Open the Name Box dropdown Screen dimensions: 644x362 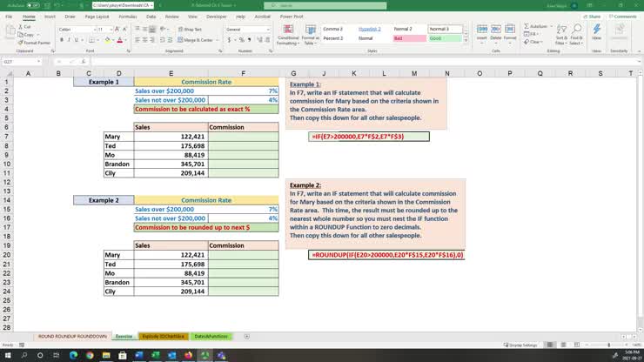(38, 62)
